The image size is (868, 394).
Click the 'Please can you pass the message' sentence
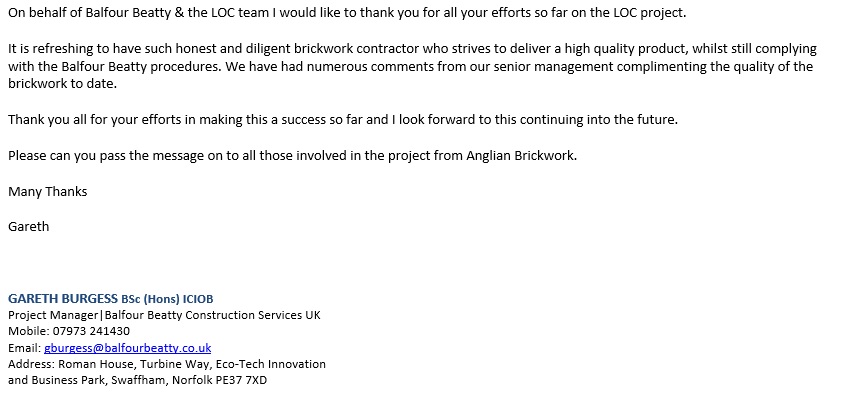(x=292, y=155)
